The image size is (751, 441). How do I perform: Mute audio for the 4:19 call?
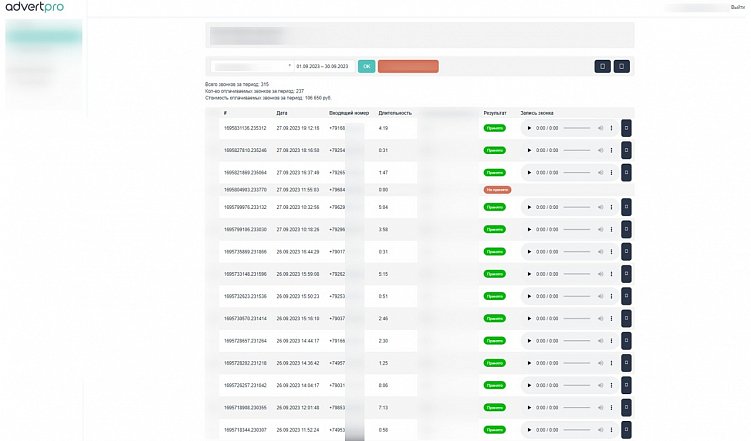pos(601,128)
